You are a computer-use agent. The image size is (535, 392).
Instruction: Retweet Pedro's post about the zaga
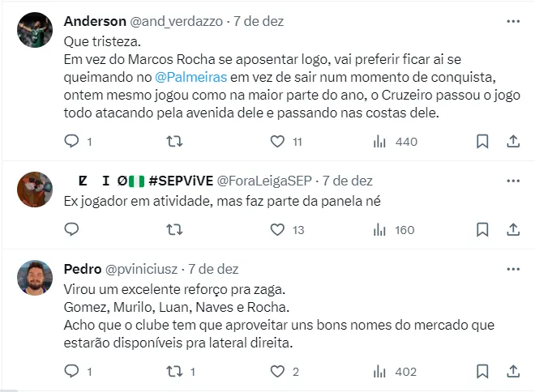tap(173, 372)
